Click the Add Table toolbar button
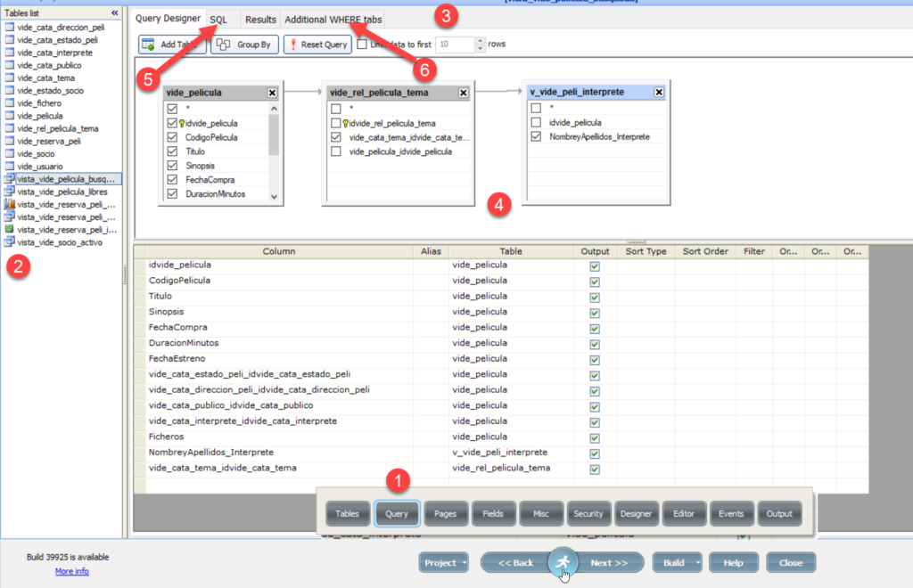This screenshot has height=588, width=913. click(x=173, y=45)
